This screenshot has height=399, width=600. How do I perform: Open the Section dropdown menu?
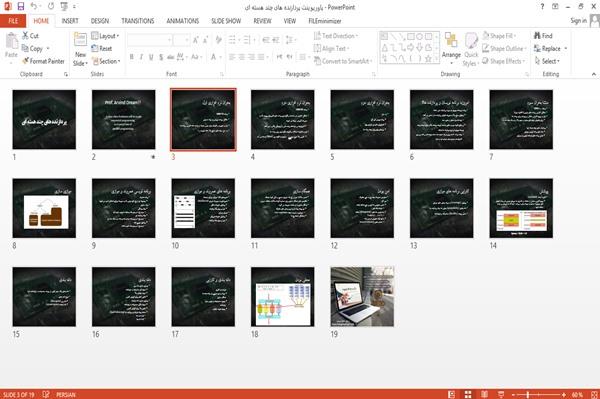coord(106,61)
